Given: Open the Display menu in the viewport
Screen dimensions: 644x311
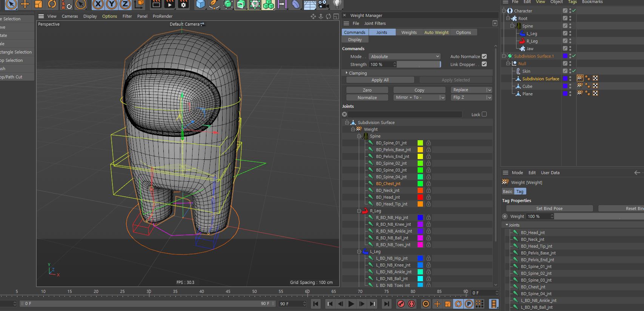Looking at the screenshot, I should coord(90,16).
